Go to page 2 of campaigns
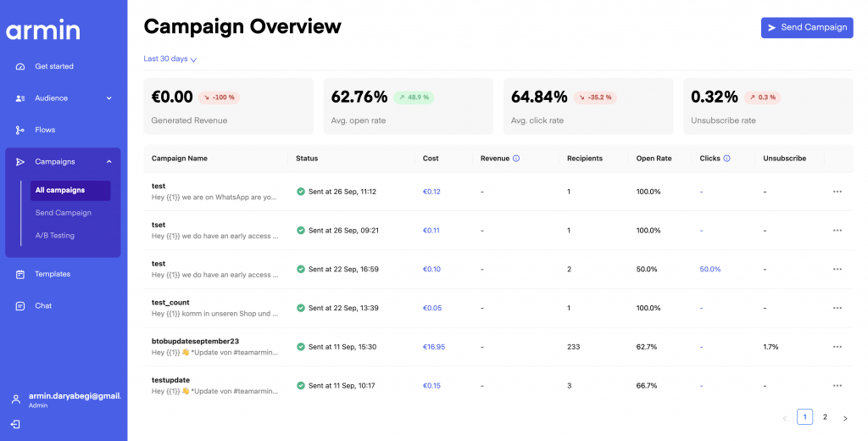 coord(825,417)
